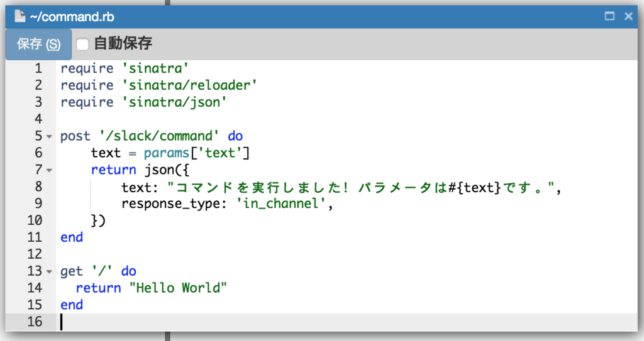Click the Japanese string コマンドを実行しました
This screenshot has height=341, width=644.
point(263,188)
